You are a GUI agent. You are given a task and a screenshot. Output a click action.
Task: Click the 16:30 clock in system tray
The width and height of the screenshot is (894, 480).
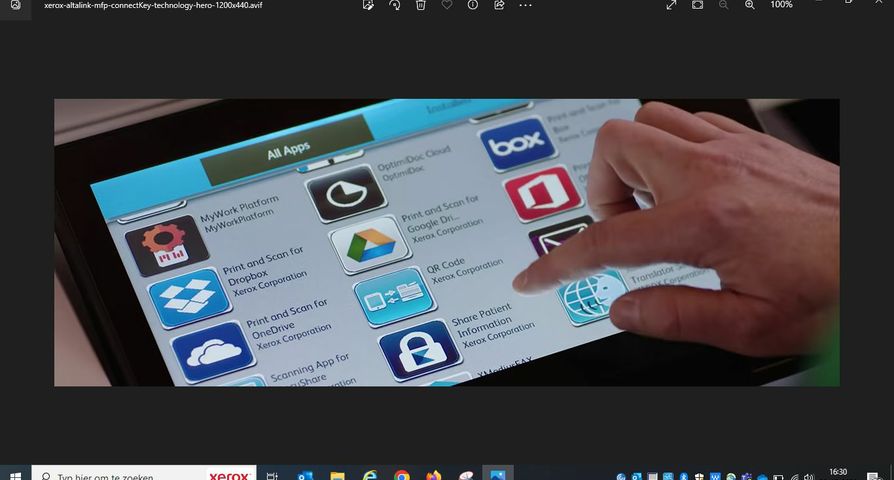(838, 473)
